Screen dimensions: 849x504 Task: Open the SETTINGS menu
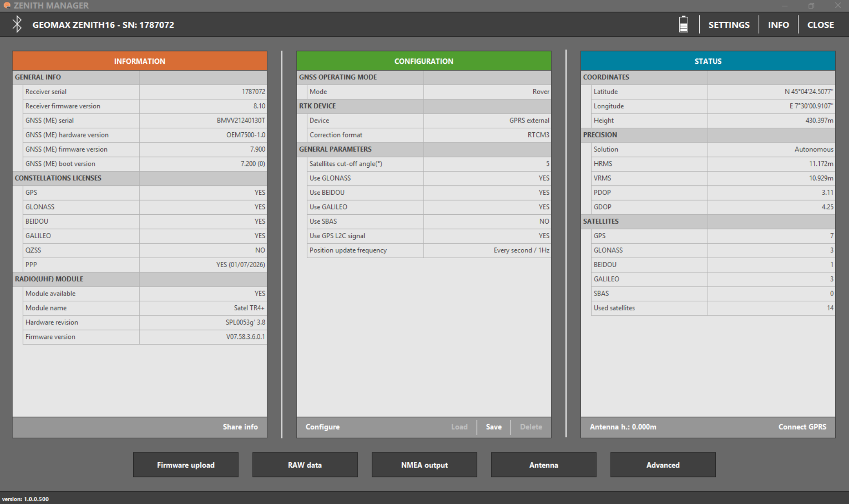(x=729, y=25)
